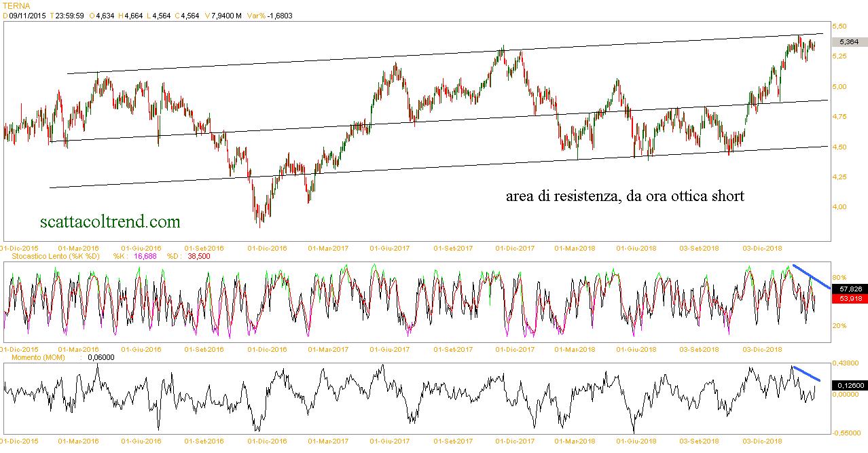Click the 4,00 price axis label
Viewport: 868px width, 453px height.
tap(839, 206)
